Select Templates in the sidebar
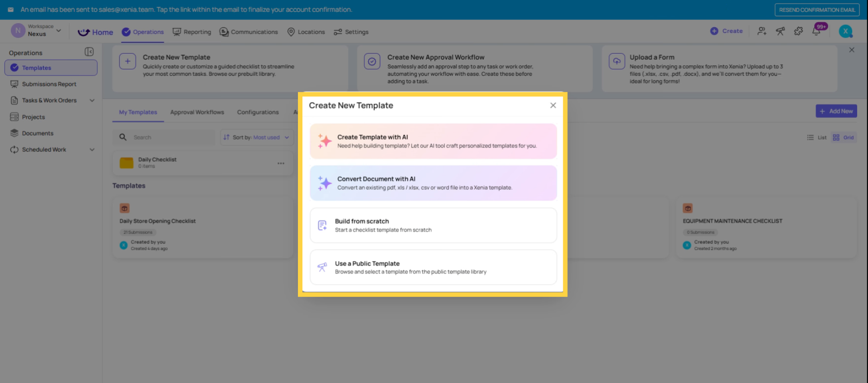This screenshot has height=383, width=868. 51,68
